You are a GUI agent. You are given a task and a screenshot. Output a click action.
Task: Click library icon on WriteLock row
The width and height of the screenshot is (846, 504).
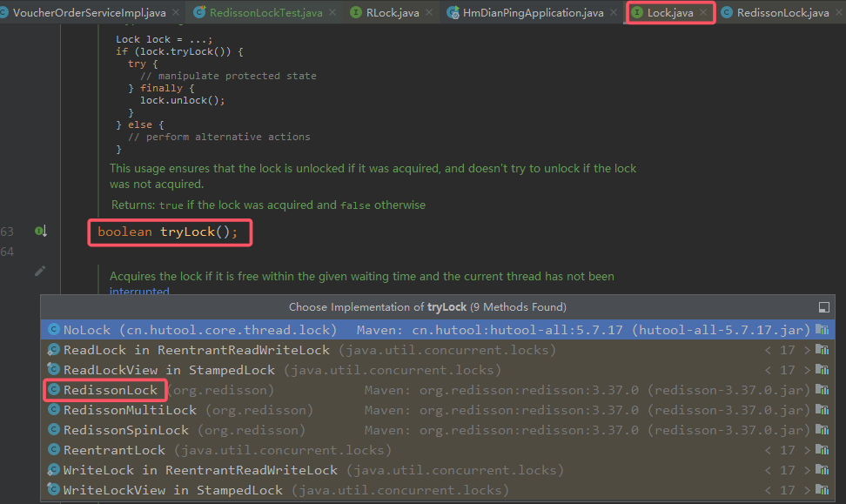point(822,469)
